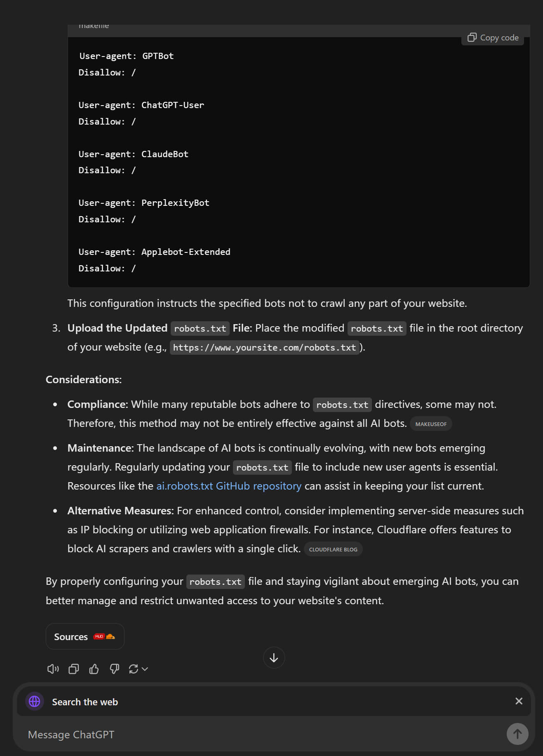Dismiss the Search the web bar

[x=519, y=701]
